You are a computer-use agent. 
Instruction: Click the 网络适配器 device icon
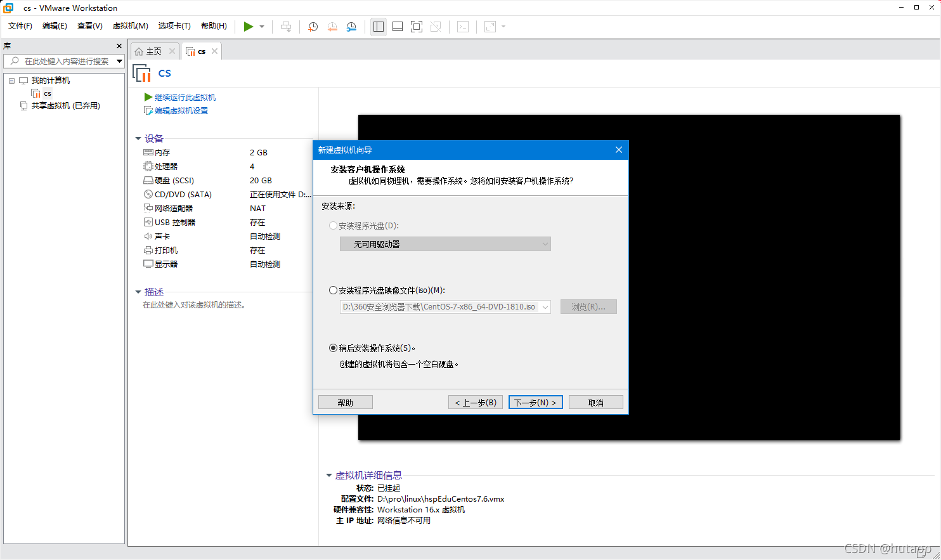148,208
